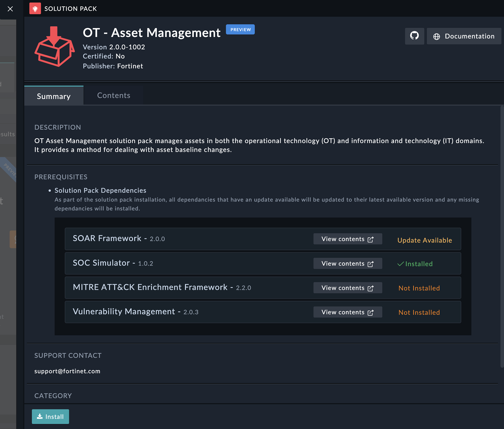The image size is (504, 429).
Task: Click external link icon in SOAR Framework row
Action: (371, 239)
